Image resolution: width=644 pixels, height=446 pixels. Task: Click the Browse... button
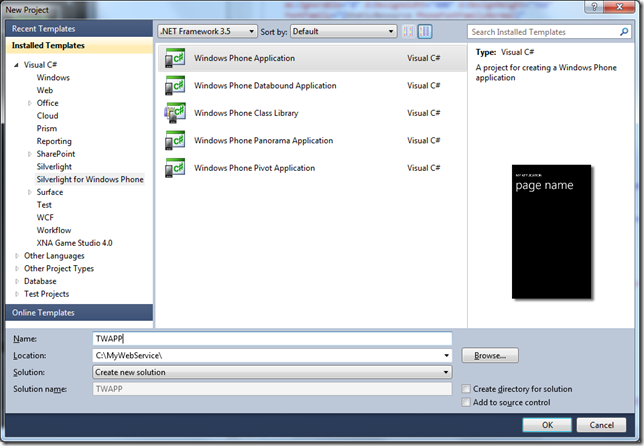click(490, 355)
